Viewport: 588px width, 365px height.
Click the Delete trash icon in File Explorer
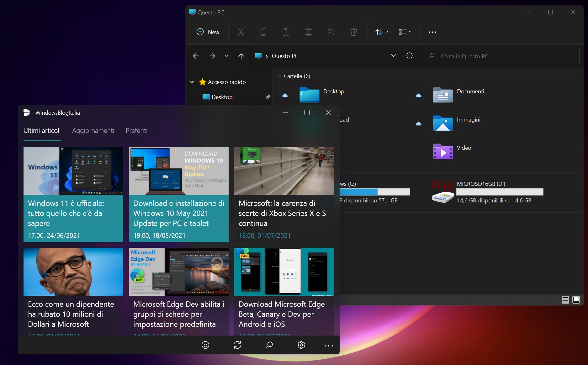pyautogui.click(x=353, y=32)
